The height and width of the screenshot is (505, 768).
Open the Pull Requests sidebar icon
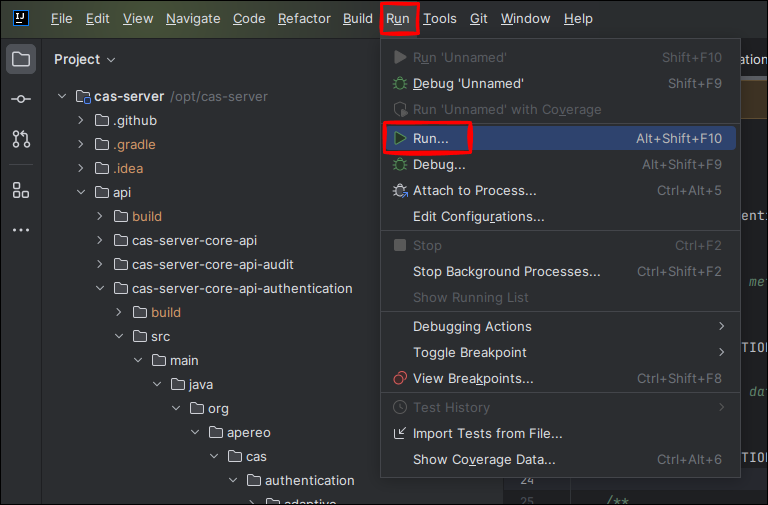tap(20, 139)
